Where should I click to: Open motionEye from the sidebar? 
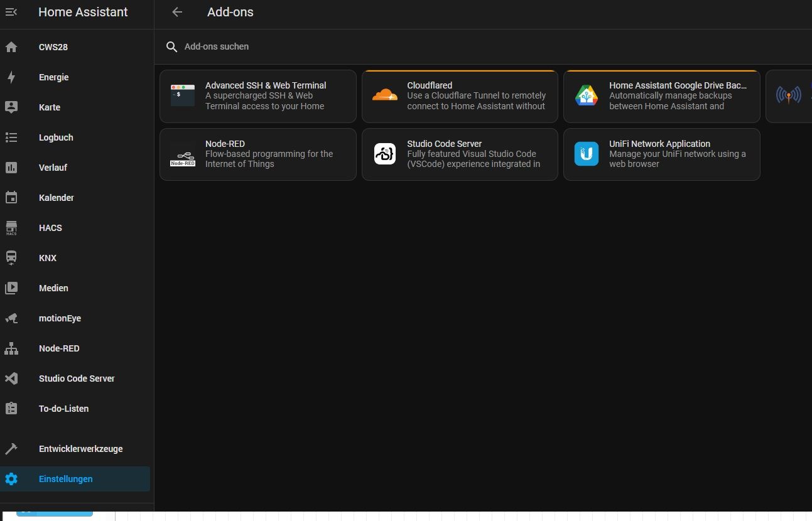point(60,318)
